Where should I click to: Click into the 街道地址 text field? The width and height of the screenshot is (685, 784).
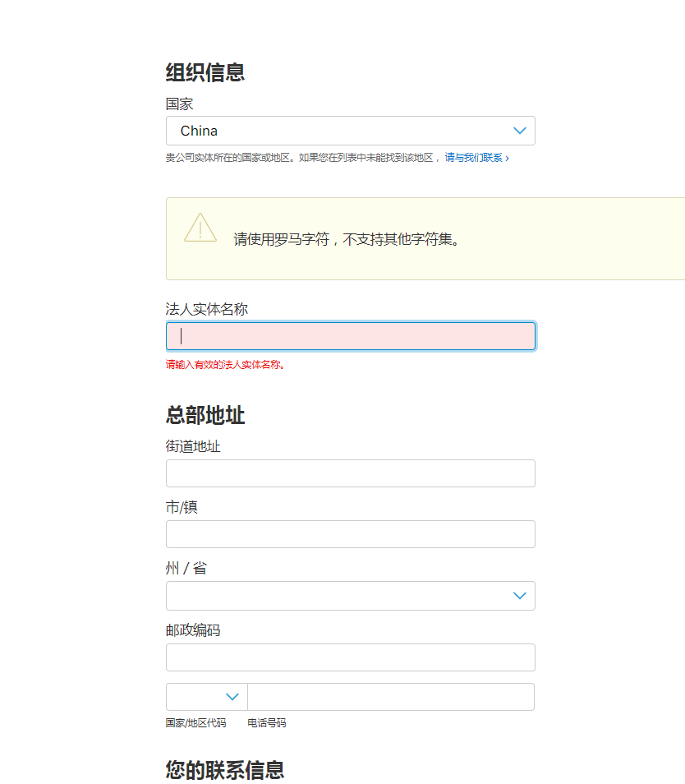350,473
